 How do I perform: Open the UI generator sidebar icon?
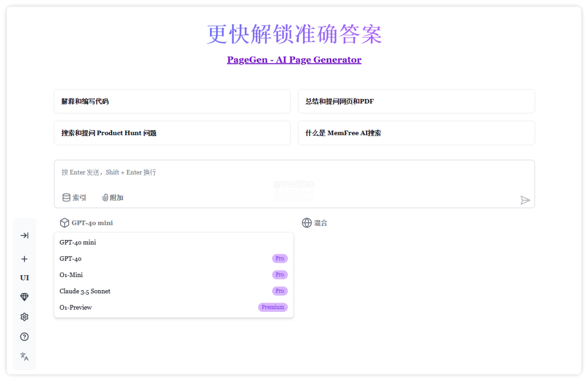click(x=24, y=278)
